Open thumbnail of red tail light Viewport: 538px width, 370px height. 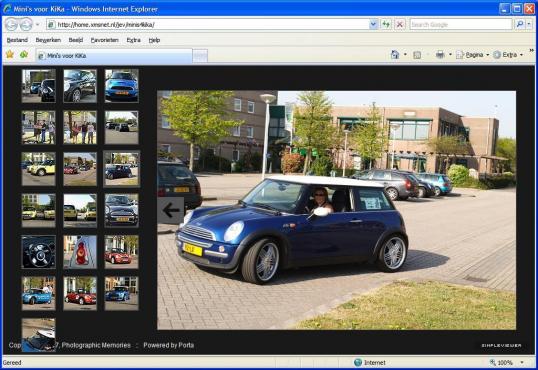80,252
